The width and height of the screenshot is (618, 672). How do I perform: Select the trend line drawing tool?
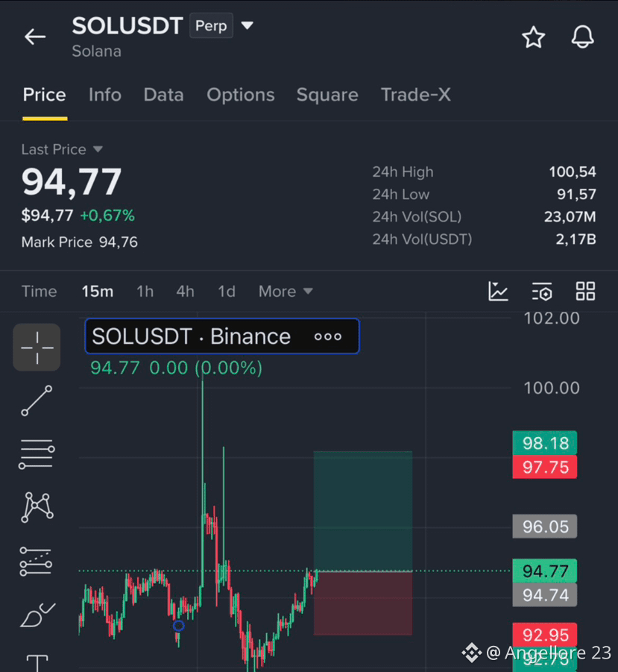(x=37, y=401)
